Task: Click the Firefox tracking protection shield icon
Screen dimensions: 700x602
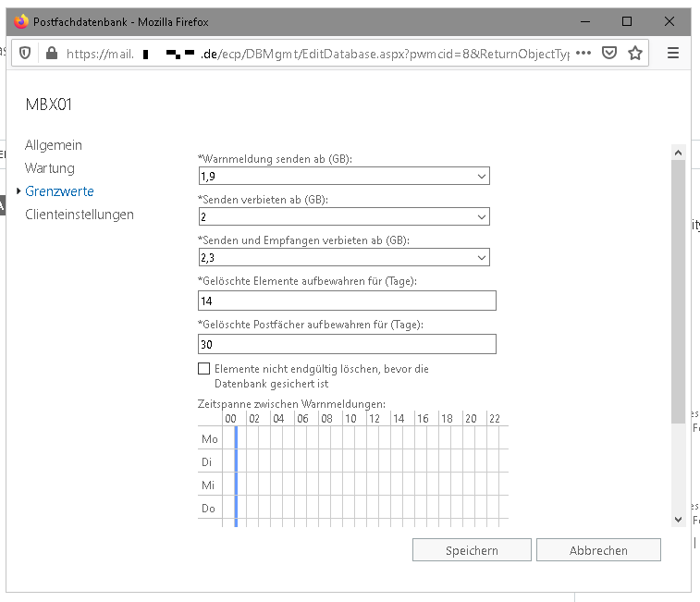Action: click(x=25, y=53)
